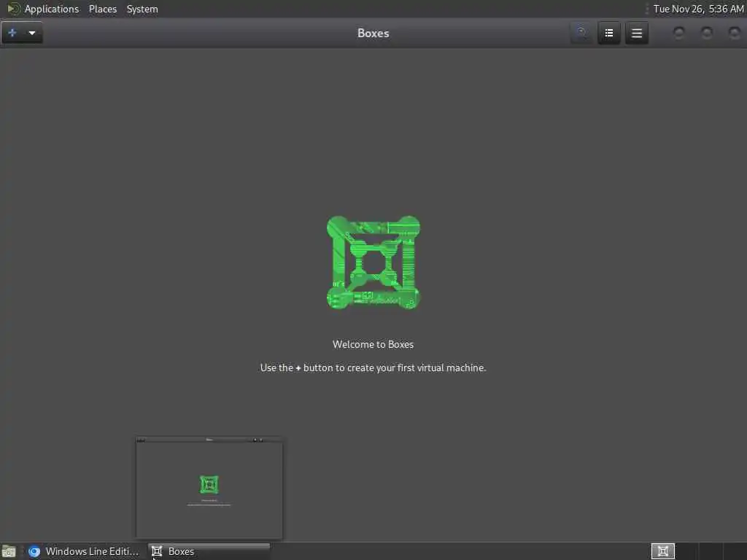747x560 pixels.
Task: Click the 'Welcome to Boxes' text
Action: [373, 344]
